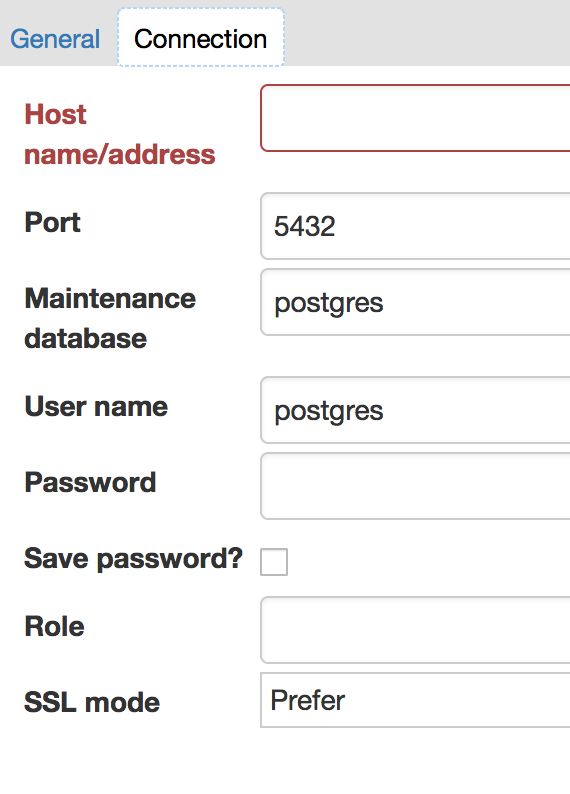Screen dimensions: 570x794
Task: Click the Port label text
Action: tap(53, 222)
